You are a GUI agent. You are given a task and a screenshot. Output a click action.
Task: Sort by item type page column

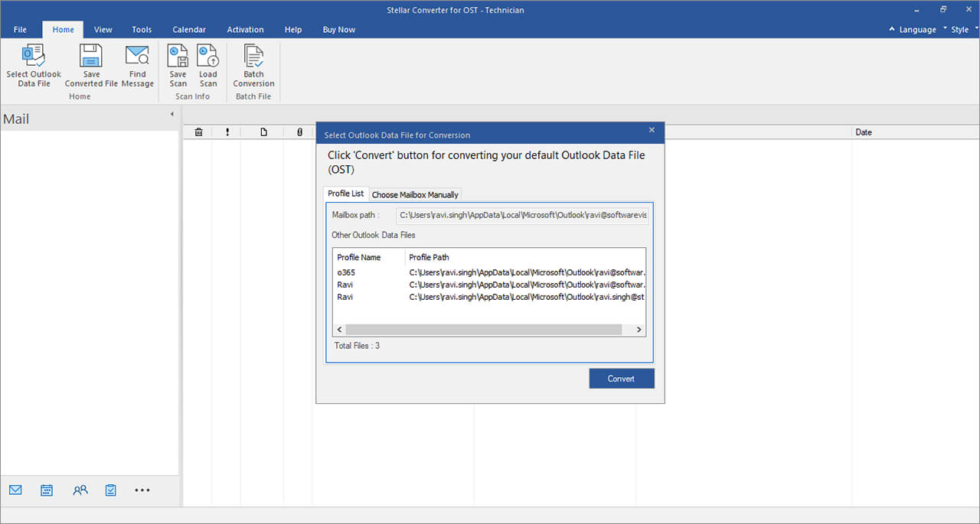(x=263, y=132)
